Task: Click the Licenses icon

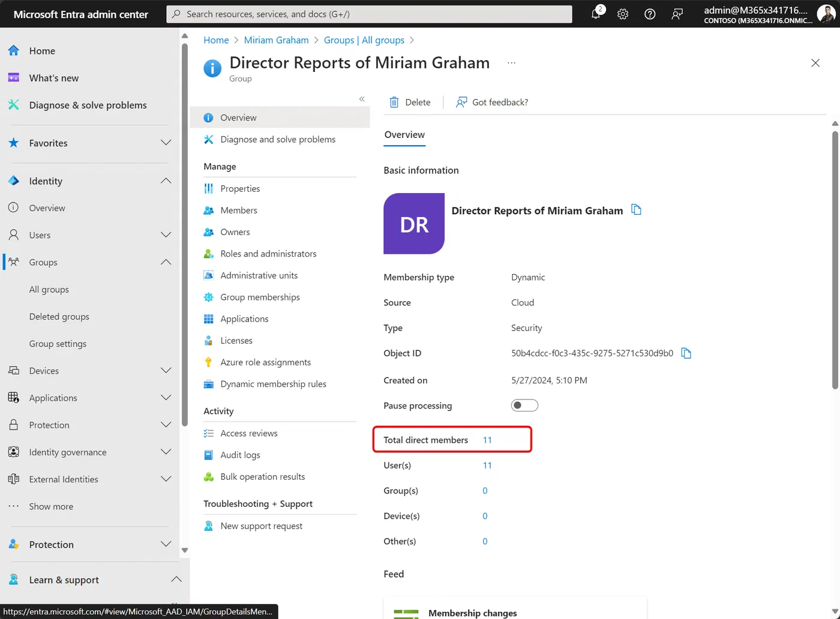Action: [x=208, y=341]
